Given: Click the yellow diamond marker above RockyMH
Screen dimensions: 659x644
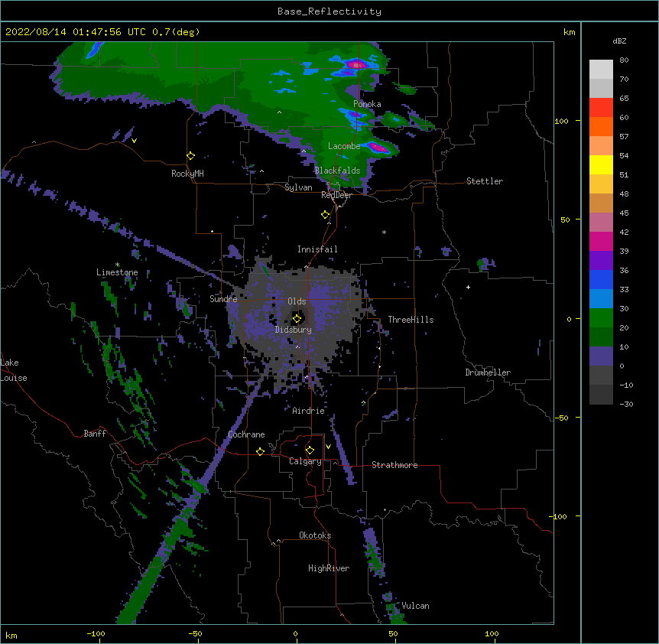Looking at the screenshot, I should tap(191, 156).
